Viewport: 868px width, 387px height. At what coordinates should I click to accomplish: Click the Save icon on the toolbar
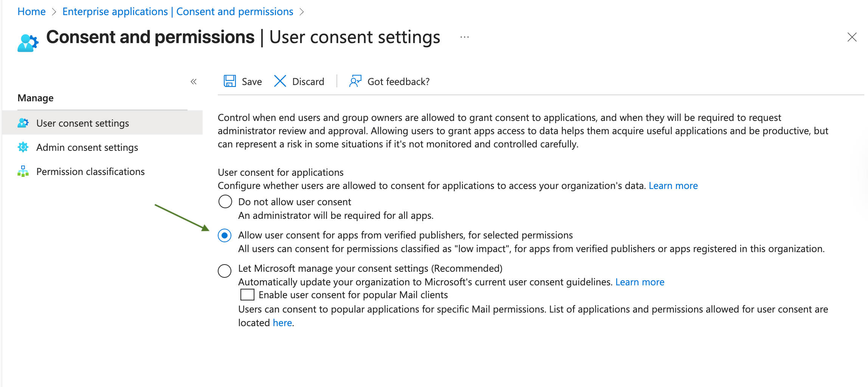(229, 81)
